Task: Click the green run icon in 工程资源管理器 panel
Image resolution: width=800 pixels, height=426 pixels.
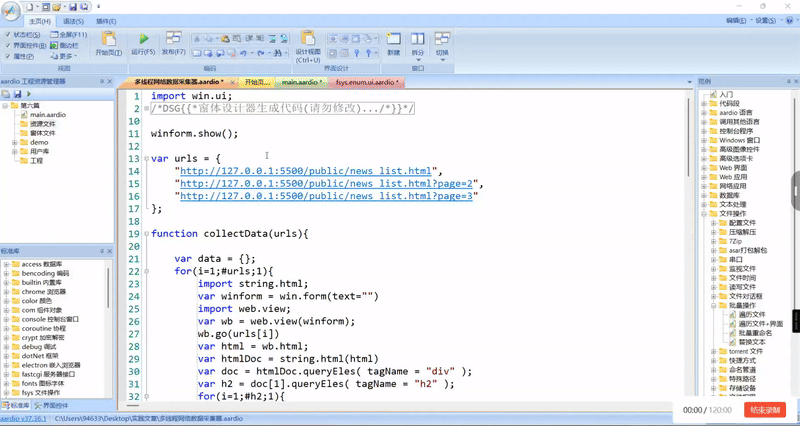Action: point(29,94)
